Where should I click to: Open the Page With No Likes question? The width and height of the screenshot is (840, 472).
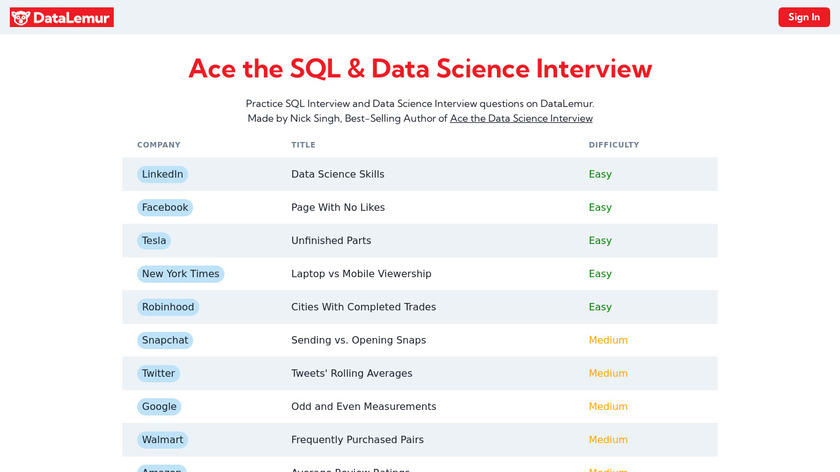(337, 207)
